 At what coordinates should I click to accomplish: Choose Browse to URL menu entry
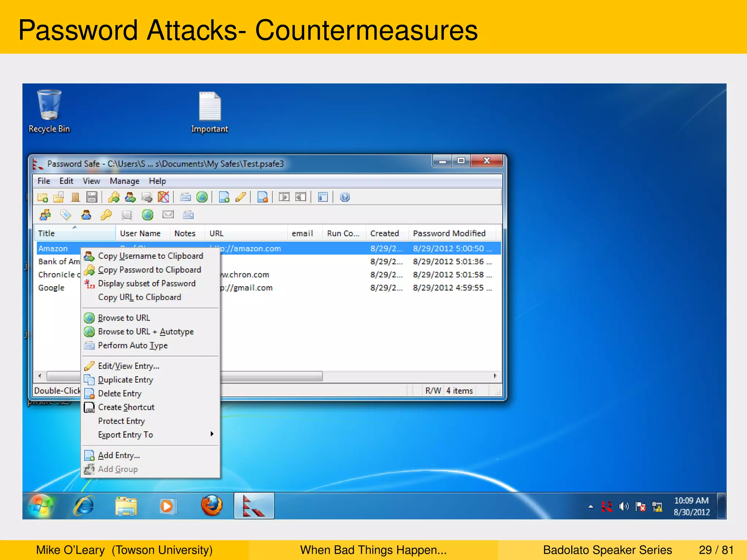point(150,318)
